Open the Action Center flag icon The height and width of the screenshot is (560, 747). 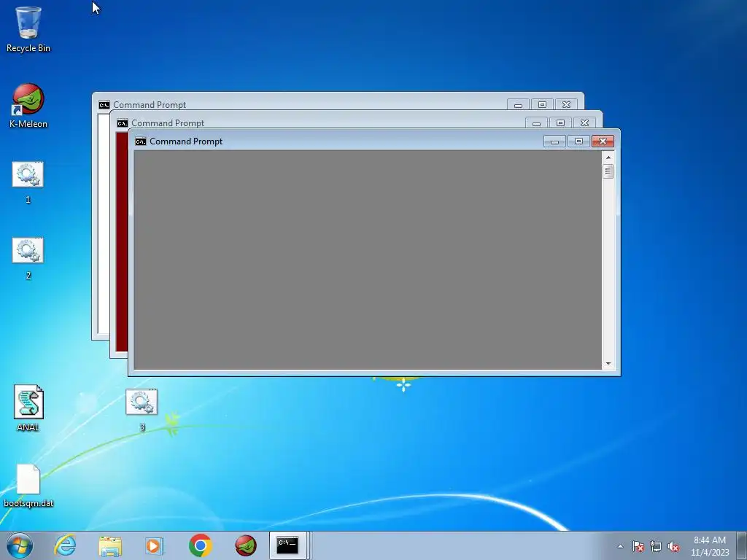638,546
